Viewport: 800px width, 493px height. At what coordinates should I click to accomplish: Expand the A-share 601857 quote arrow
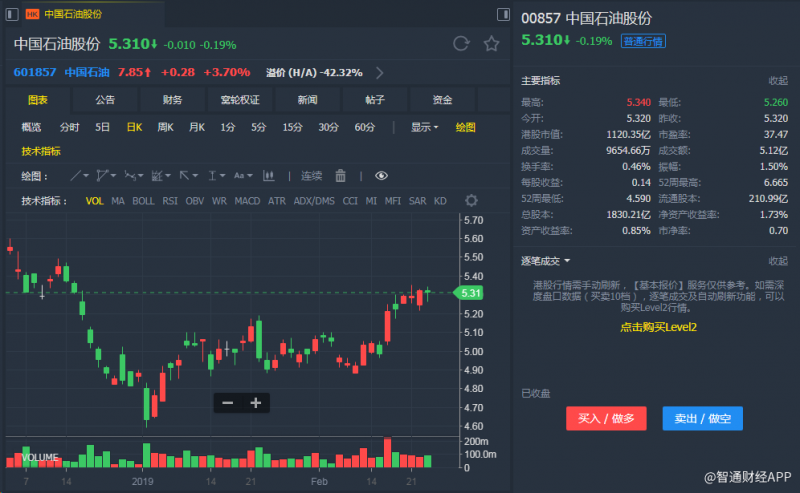coord(380,72)
